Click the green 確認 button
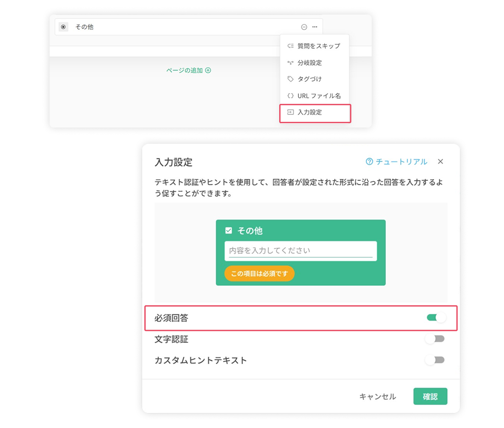 tap(430, 396)
